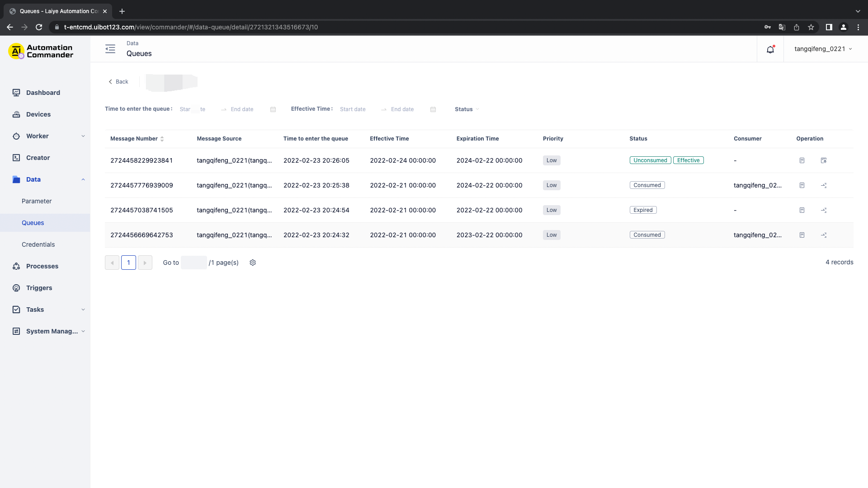Viewport: 868px width, 488px height.
Task: Go to next page arrow
Action: (145, 263)
